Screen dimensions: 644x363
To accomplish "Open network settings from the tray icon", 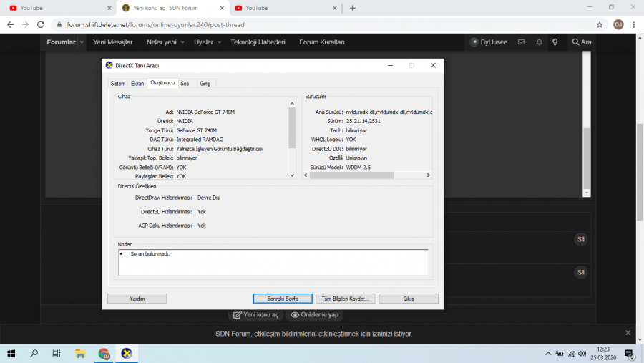I will click(x=571, y=354).
